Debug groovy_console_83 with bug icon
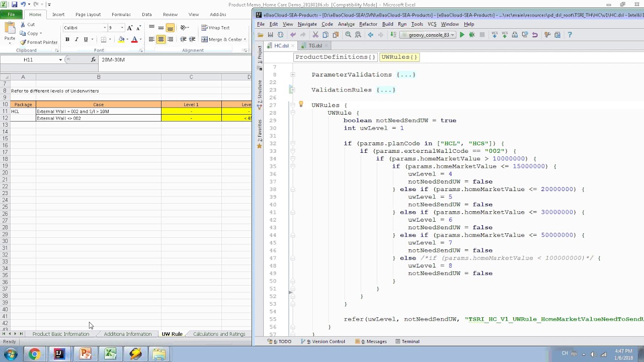This screenshot has height=362, width=644. 472,35
